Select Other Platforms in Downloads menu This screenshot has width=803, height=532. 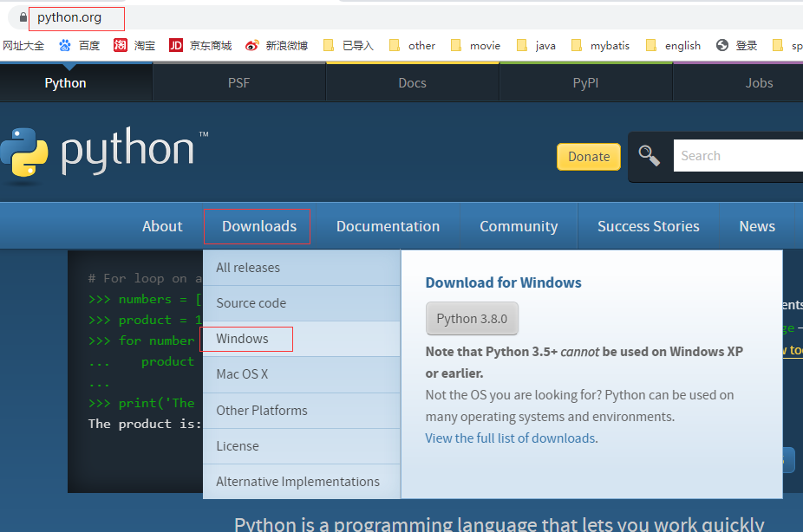click(302, 410)
